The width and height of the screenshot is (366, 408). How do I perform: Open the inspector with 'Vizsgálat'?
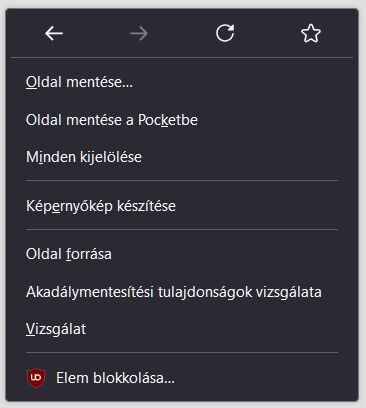[x=182, y=329]
